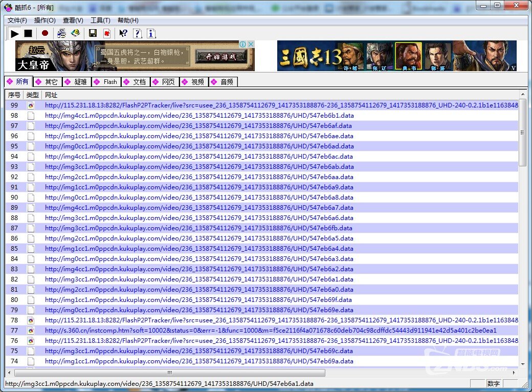This screenshot has height=392, width=532.
Task: Select the URL ending 547eb6ab.data
Action: pos(199,167)
